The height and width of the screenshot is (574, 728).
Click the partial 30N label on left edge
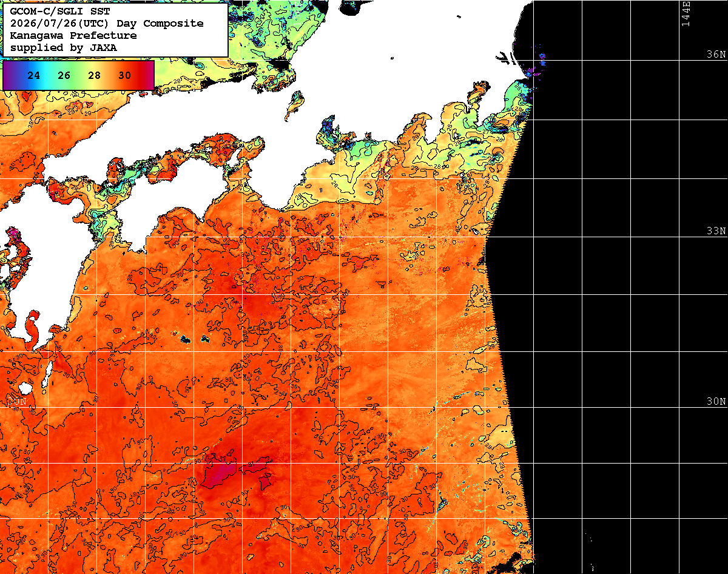17,402
